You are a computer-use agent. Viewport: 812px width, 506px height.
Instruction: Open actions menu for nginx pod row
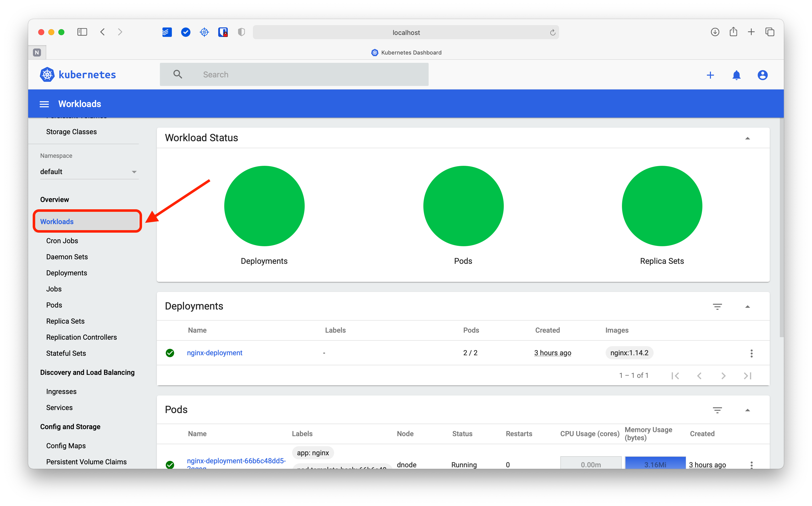pyautogui.click(x=751, y=465)
